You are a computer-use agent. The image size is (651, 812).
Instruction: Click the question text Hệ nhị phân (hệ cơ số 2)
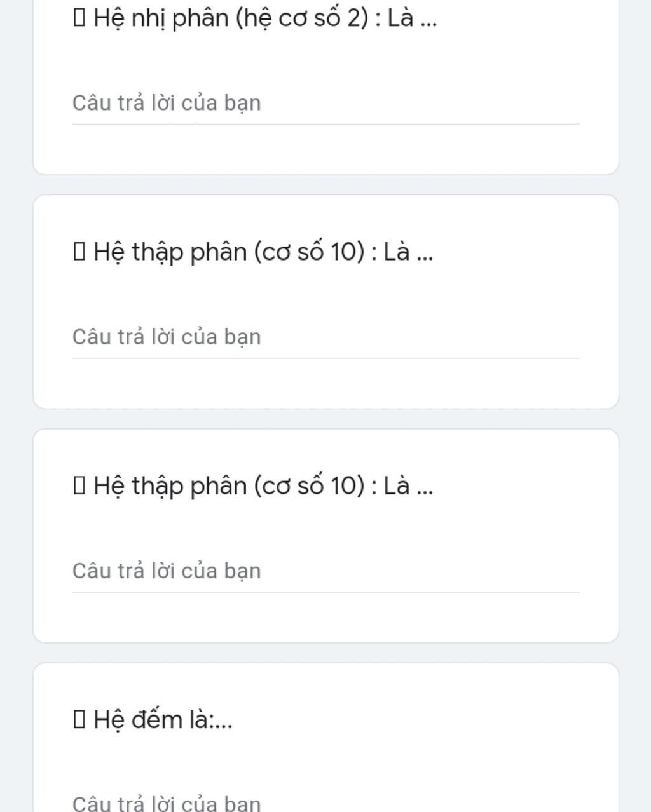click(x=231, y=18)
